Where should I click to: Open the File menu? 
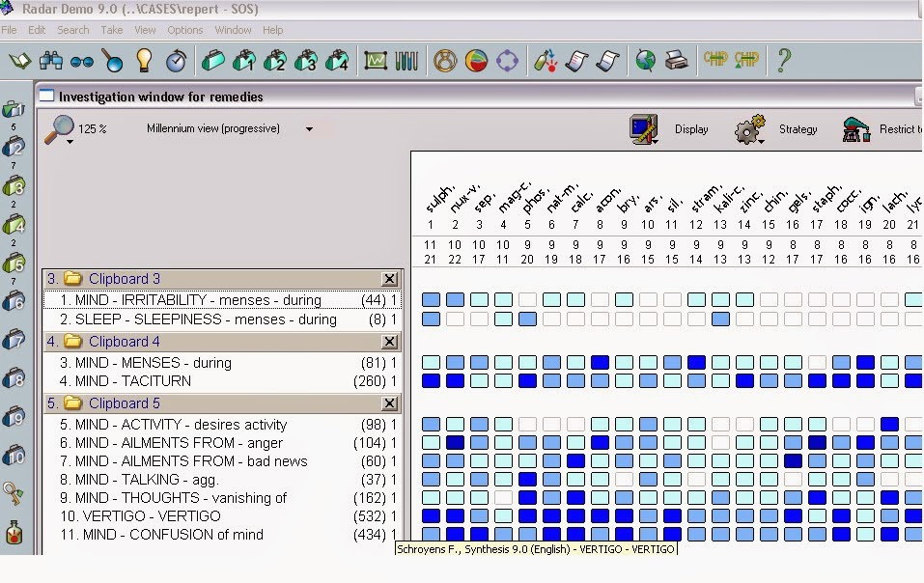(x=9, y=30)
